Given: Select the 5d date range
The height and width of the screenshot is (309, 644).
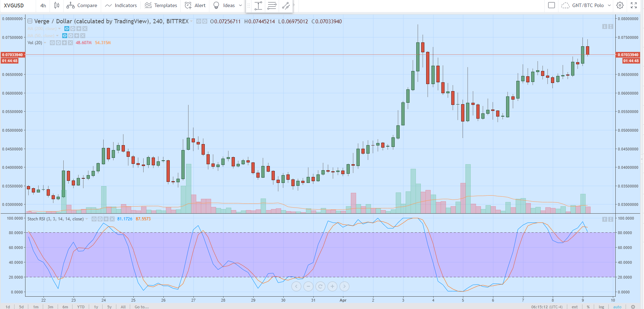Looking at the screenshot, I should pos(21,307).
